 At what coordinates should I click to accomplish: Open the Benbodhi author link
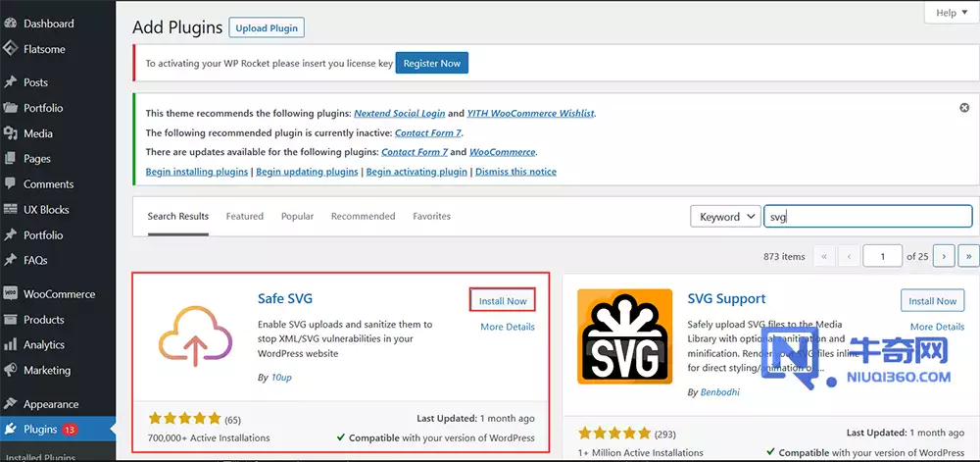[x=719, y=392]
